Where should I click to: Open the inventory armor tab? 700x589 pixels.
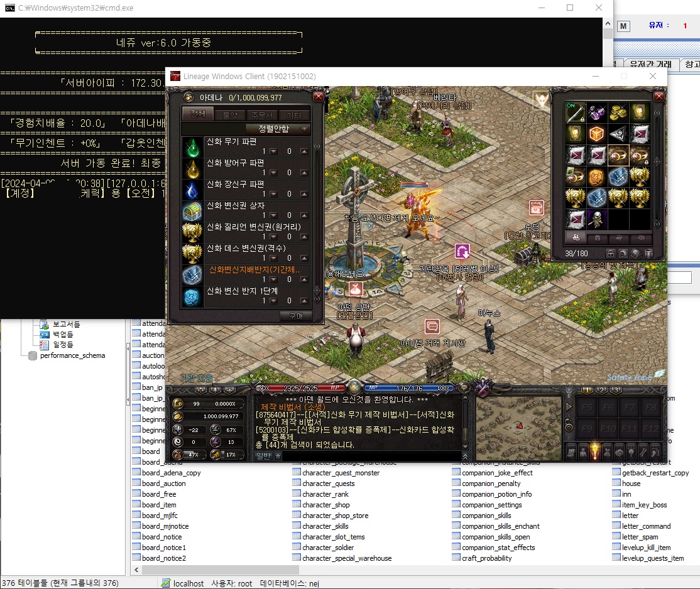click(x=598, y=238)
